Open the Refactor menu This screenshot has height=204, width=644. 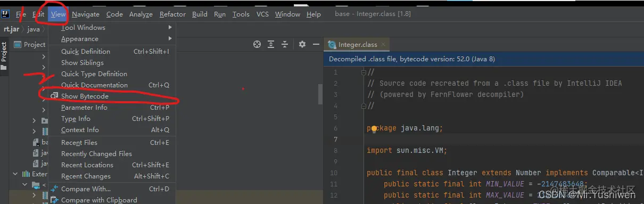(x=173, y=14)
